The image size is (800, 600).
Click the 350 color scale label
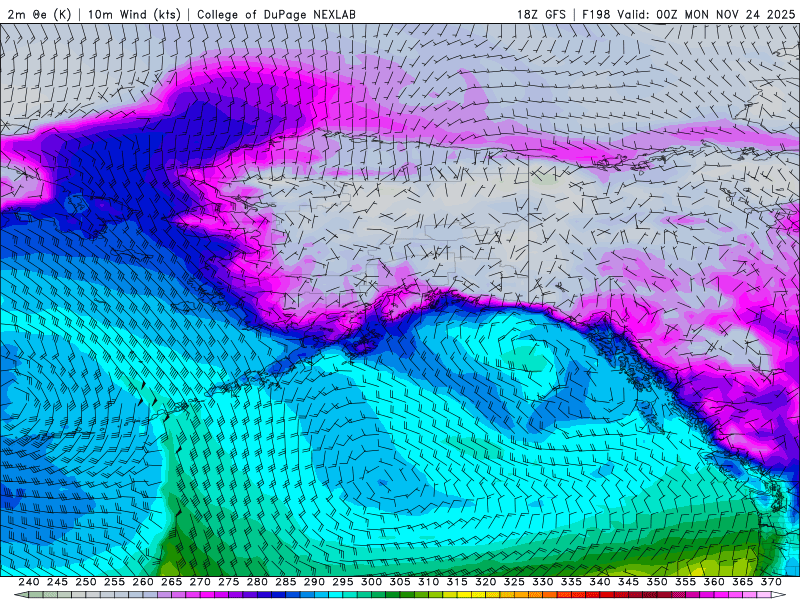click(x=657, y=582)
